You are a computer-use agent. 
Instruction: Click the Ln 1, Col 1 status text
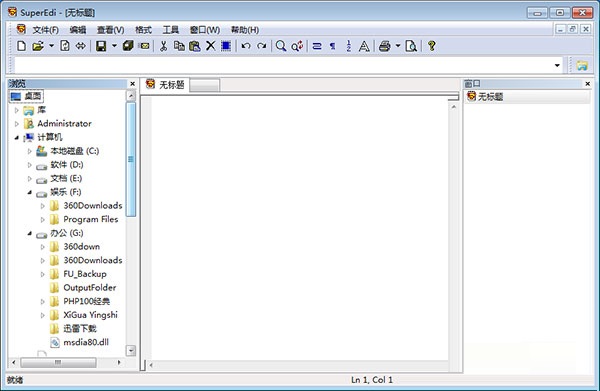click(372, 380)
